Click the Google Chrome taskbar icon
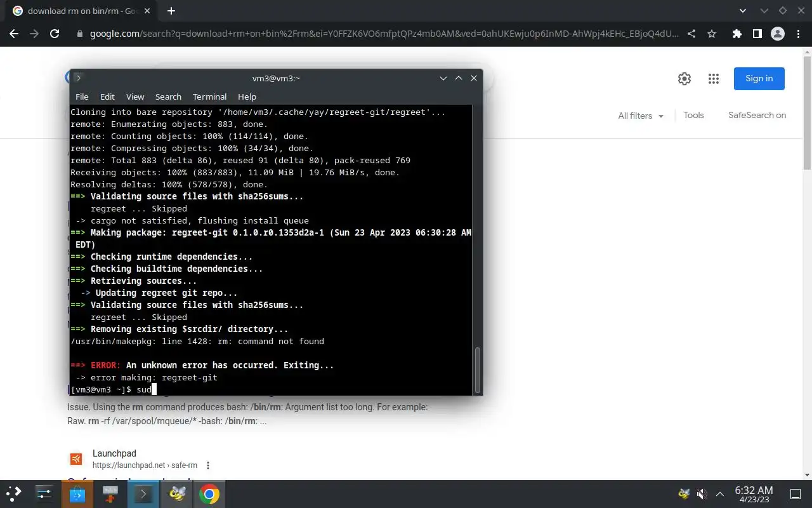 point(209,493)
